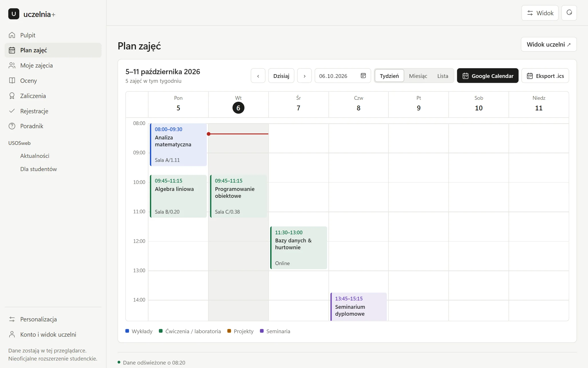Click the Pulpit home icon

point(12,35)
